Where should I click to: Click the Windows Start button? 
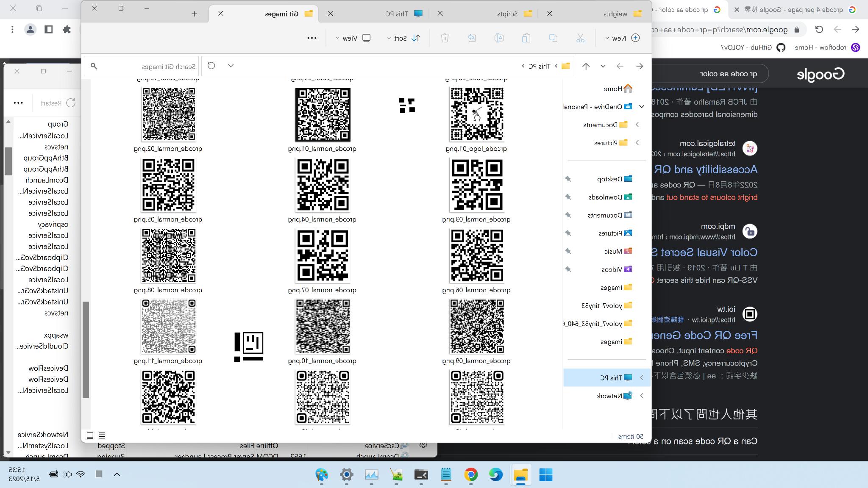545,475
